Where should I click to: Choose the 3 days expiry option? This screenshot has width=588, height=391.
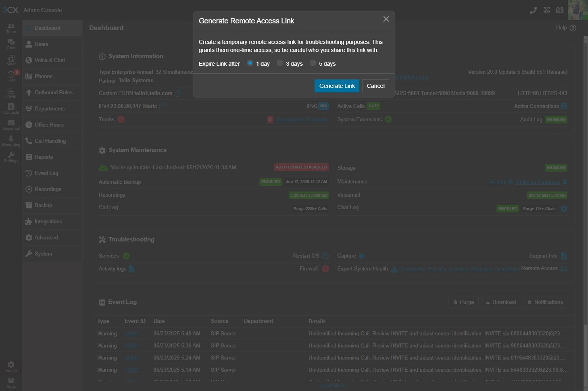click(x=280, y=63)
